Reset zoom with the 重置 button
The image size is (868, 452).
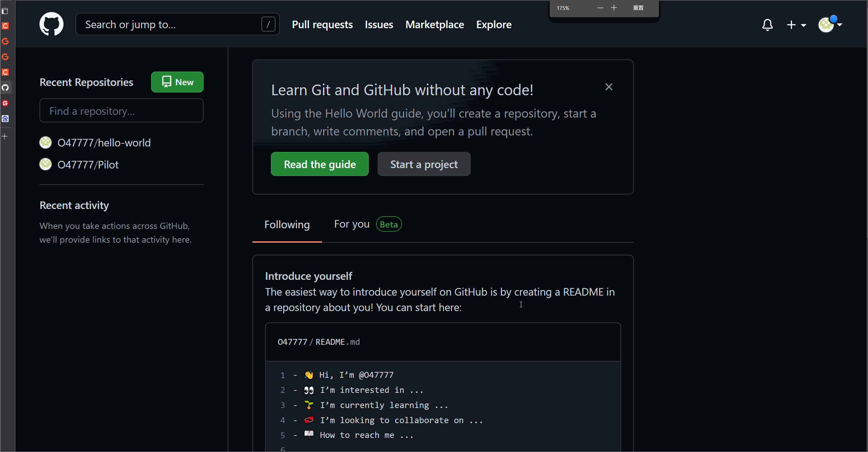point(638,8)
